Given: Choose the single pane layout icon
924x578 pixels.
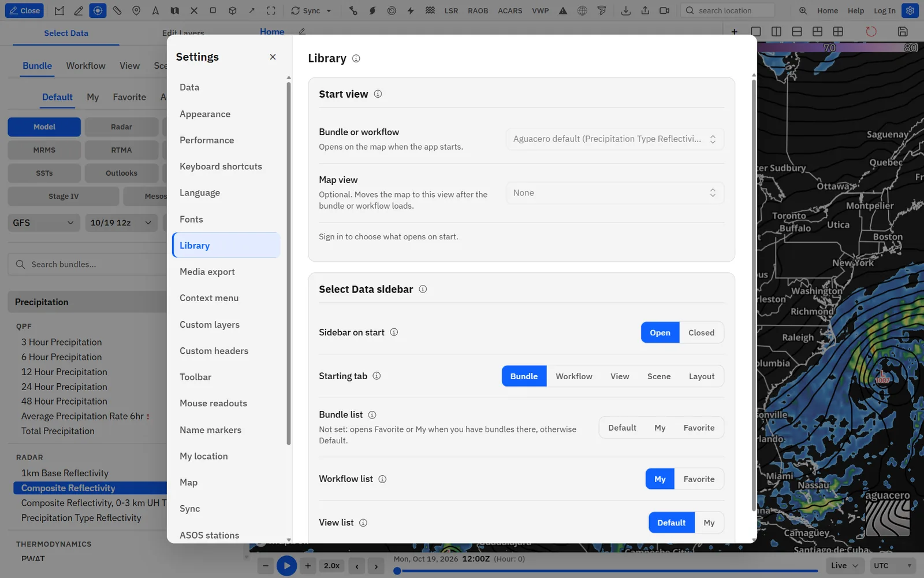Looking at the screenshot, I should [755, 32].
